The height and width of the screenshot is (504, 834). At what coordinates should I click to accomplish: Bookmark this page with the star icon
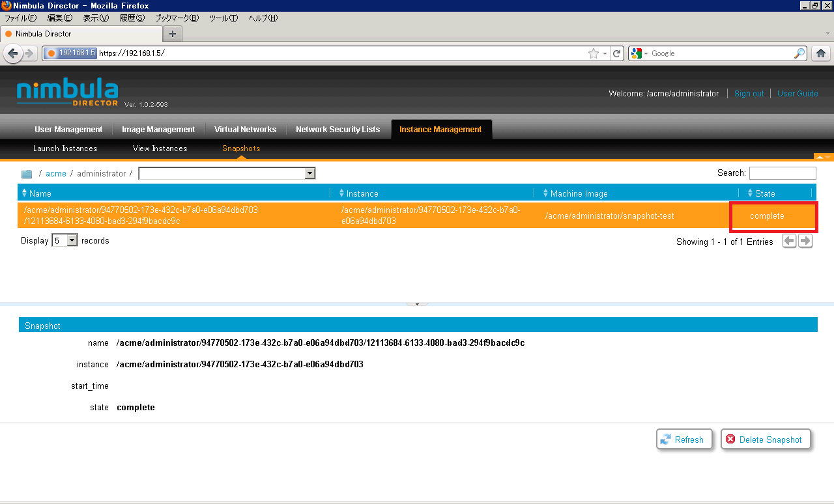coord(593,53)
